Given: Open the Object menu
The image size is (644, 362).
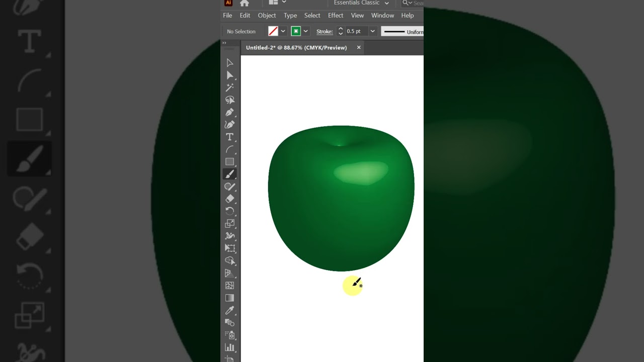Looking at the screenshot, I should (267, 16).
